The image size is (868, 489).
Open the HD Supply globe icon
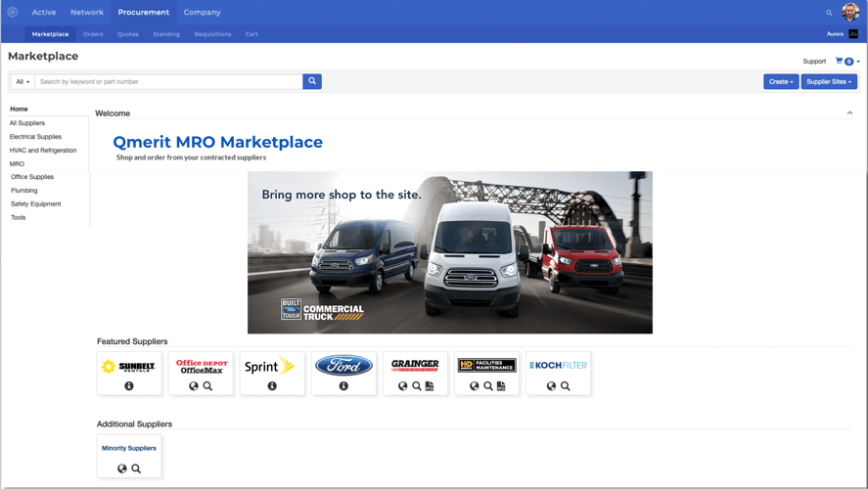click(x=475, y=386)
